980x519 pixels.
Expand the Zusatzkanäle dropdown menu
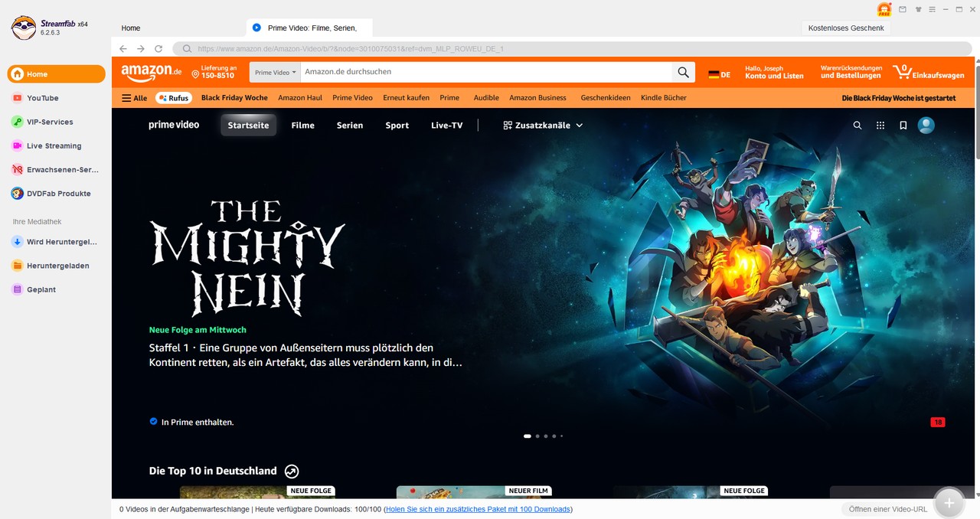pos(543,126)
